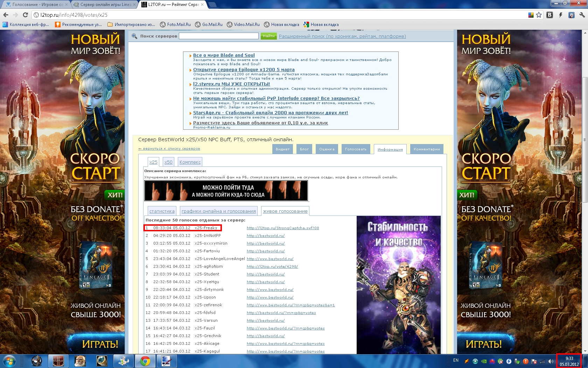The image size is (588, 368).
Task: Click the magnifier icon next to 'Поиск серверов'
Action: (134, 36)
